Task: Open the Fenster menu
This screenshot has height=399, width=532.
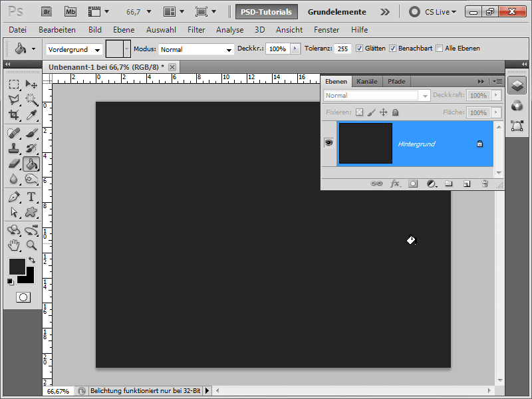Action: [x=327, y=30]
